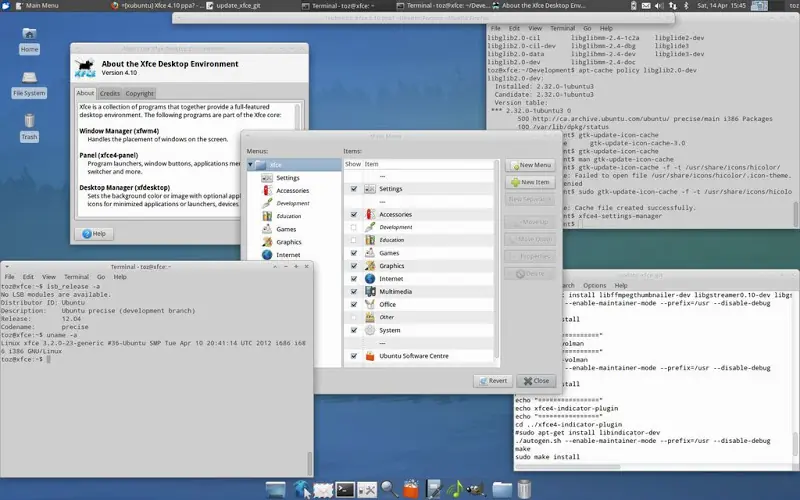Click the clock showing Sat, 14 Apr 15:45
Image resolution: width=800 pixels, height=500 pixels.
pos(721,6)
